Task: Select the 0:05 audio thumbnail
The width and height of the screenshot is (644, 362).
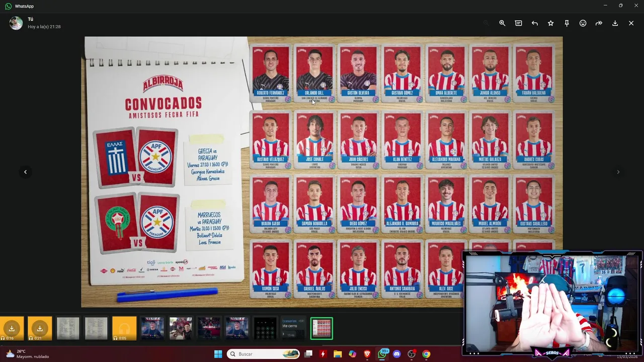Action: coord(124,329)
